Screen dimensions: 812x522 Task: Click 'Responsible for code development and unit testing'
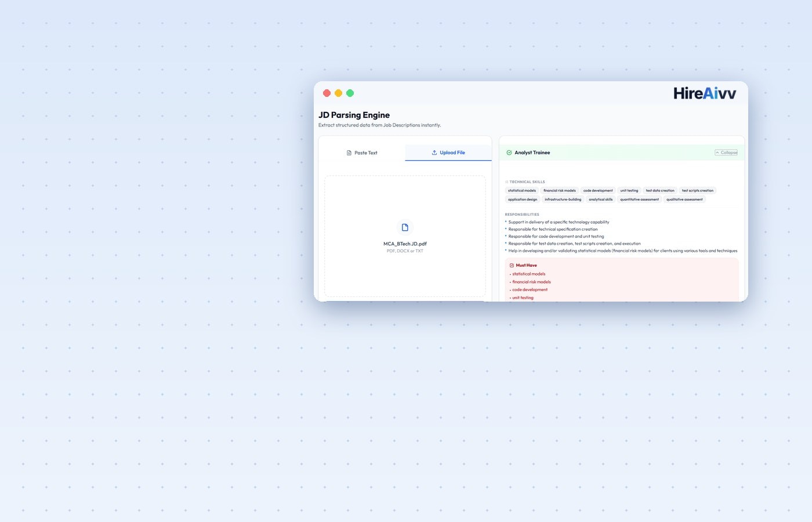click(x=556, y=237)
